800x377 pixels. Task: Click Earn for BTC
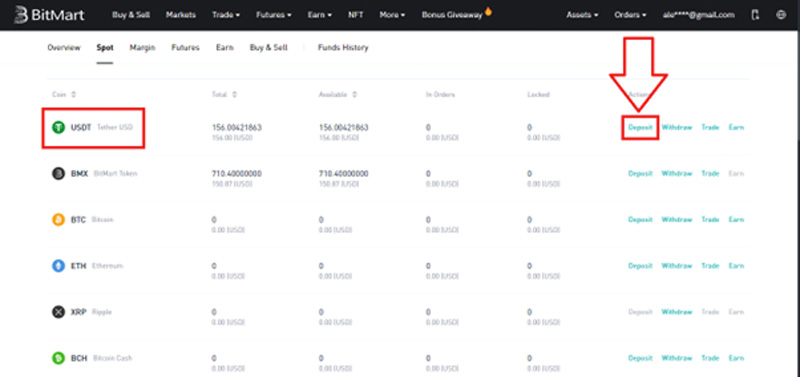click(736, 219)
